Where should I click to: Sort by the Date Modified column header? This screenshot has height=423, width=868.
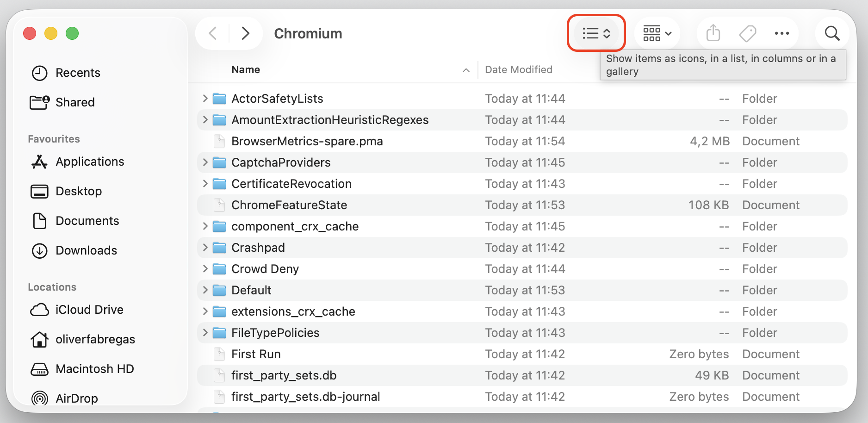[x=519, y=70]
